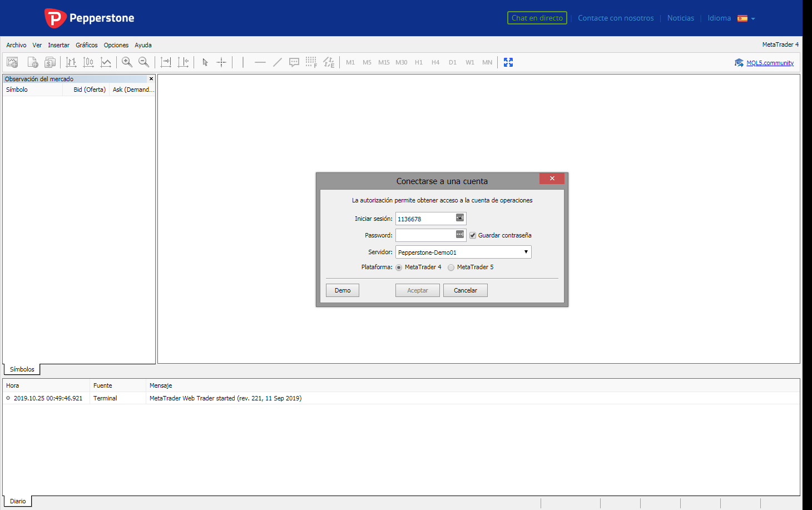Click the Cancelar button
The height and width of the screenshot is (510, 812).
pos(466,290)
